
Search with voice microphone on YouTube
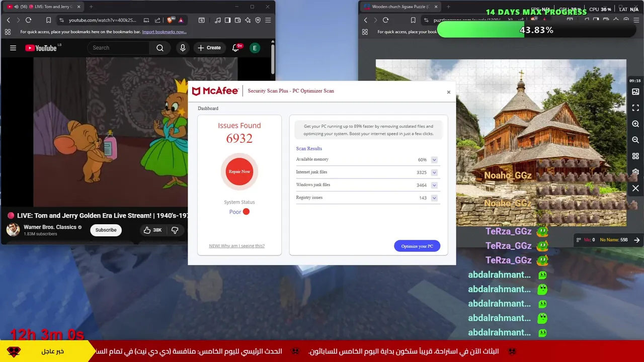(x=183, y=48)
